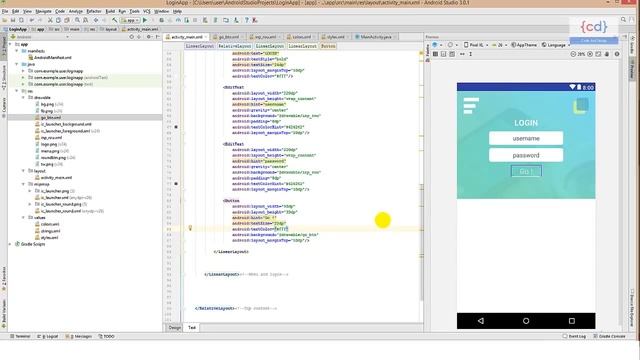Image resolution: width=640 pixels, height=360 pixels.
Task: Collapse the drawable folder in the tree
Action: click(x=23, y=98)
